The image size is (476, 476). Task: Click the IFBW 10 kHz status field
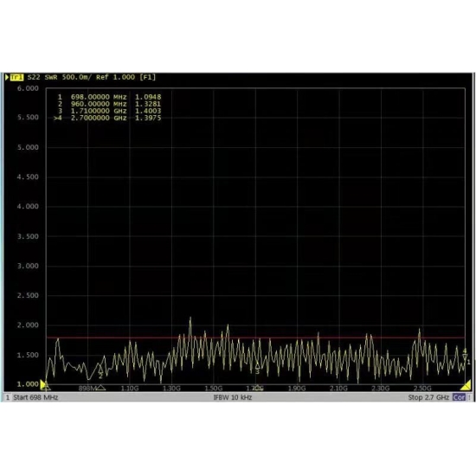tap(233, 397)
